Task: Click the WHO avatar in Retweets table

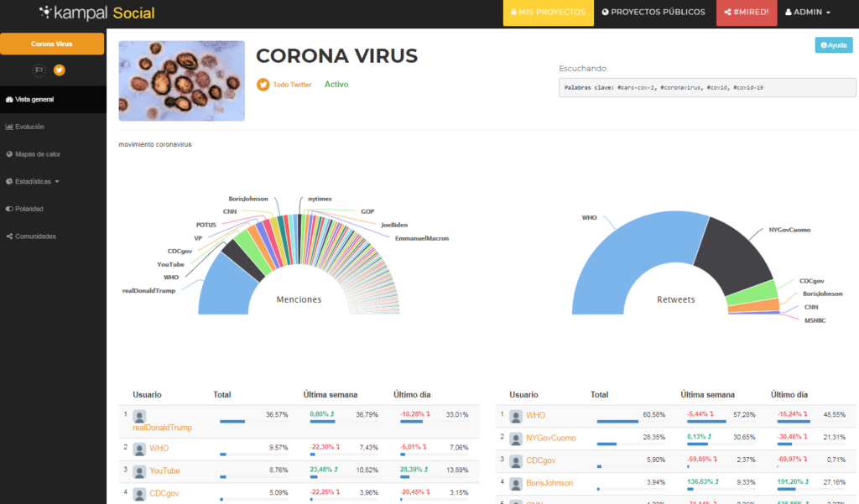Action: 516,416
